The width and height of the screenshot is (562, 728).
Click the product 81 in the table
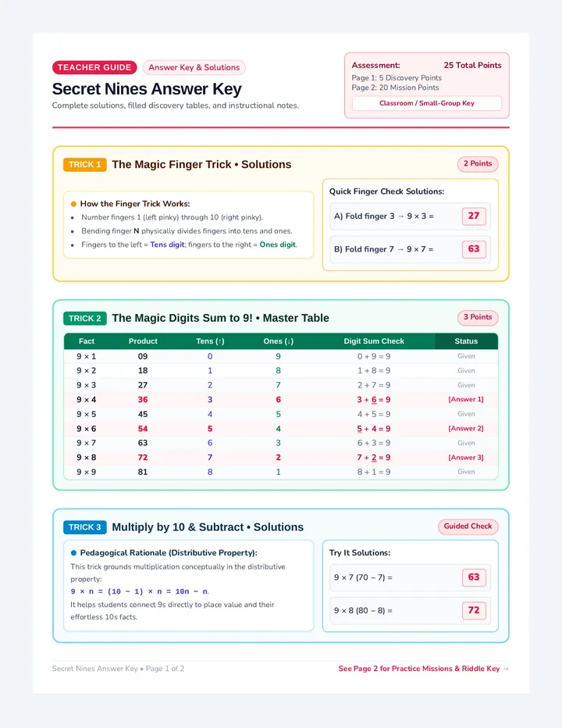[x=143, y=472]
